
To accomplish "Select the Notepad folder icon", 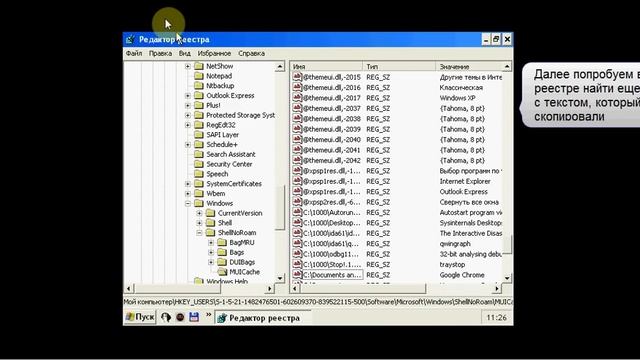I will (x=199, y=76).
